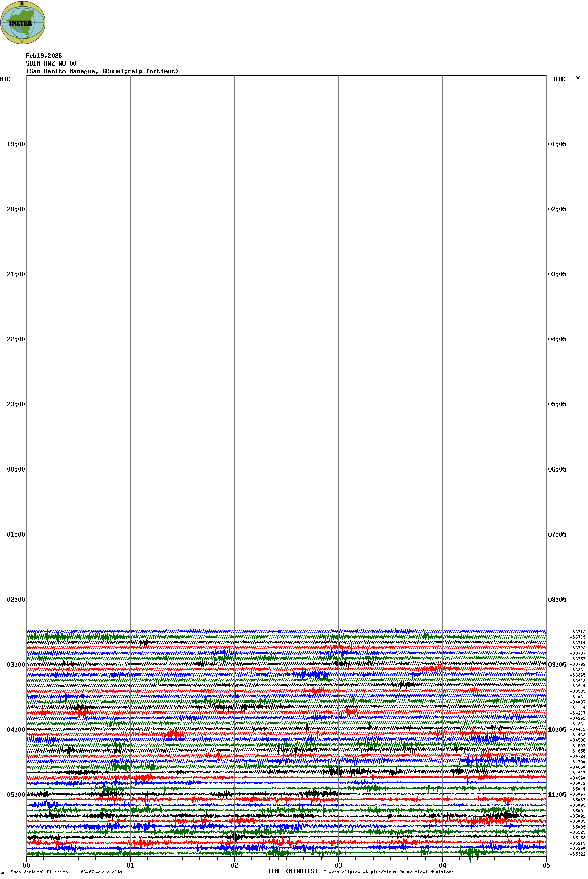The width and height of the screenshot is (588, 879).
Task: Click the 05:00 local time label
Action: click(x=16, y=795)
